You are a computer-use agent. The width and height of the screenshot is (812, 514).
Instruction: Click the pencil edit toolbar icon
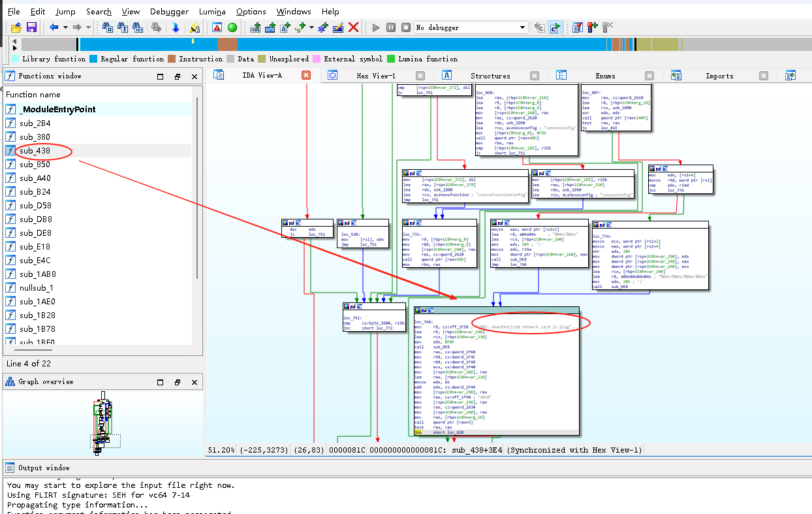tap(338, 27)
